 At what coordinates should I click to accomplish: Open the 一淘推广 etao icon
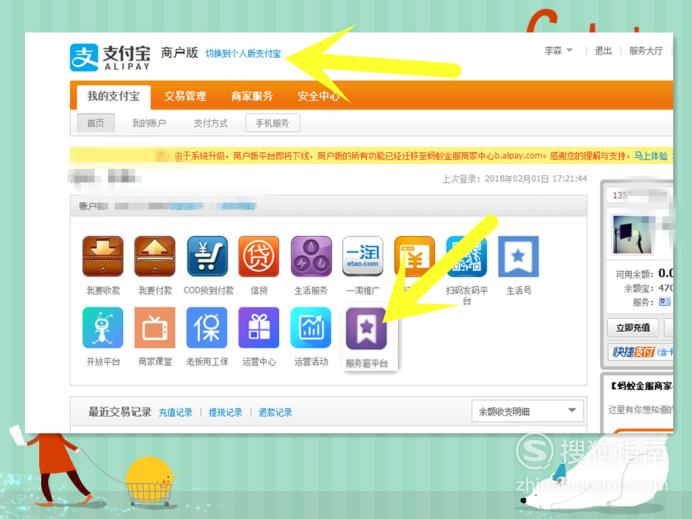tap(363, 256)
